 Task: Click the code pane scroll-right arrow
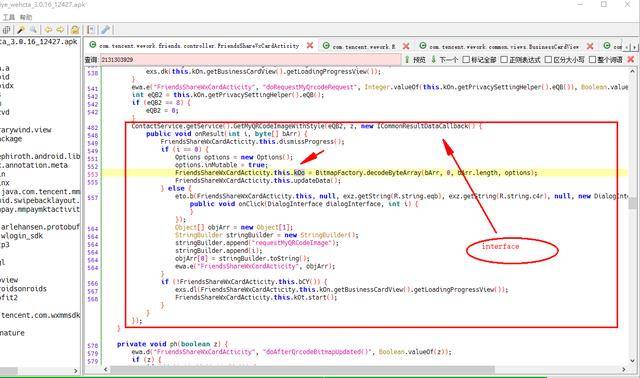tap(624, 369)
